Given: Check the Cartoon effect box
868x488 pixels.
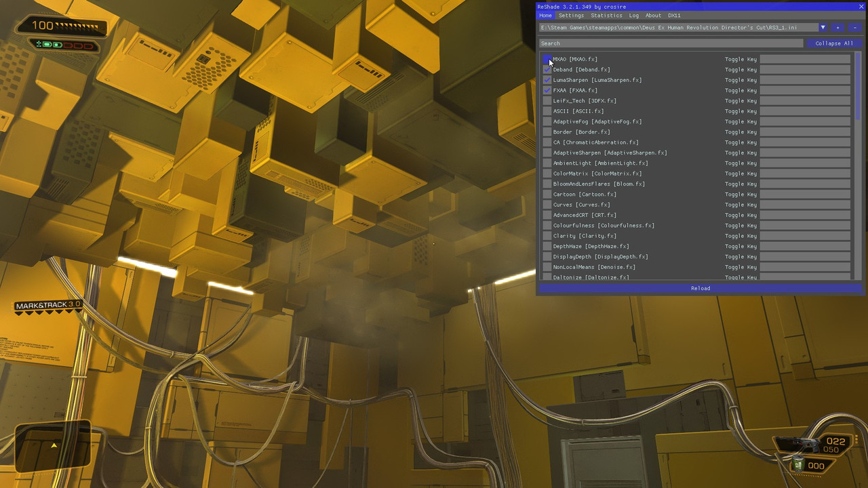Looking at the screenshot, I should point(547,195).
